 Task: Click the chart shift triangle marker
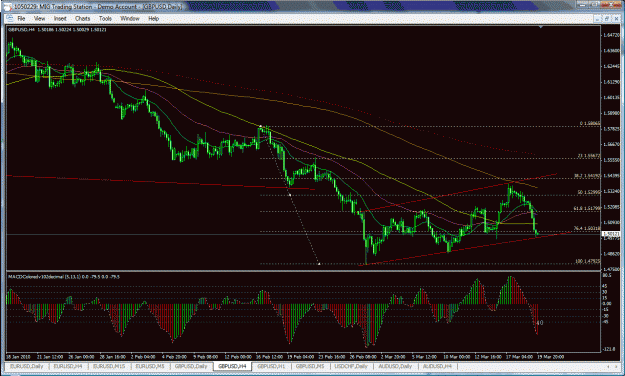540,27
